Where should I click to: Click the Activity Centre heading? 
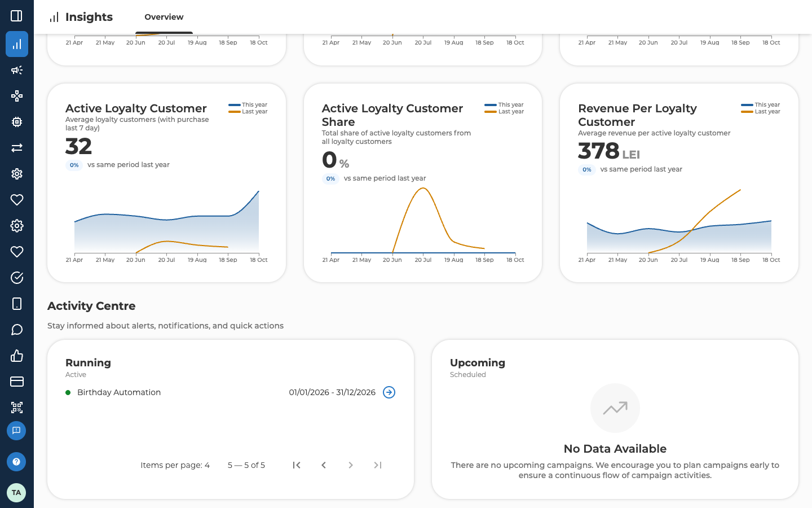pyautogui.click(x=91, y=306)
